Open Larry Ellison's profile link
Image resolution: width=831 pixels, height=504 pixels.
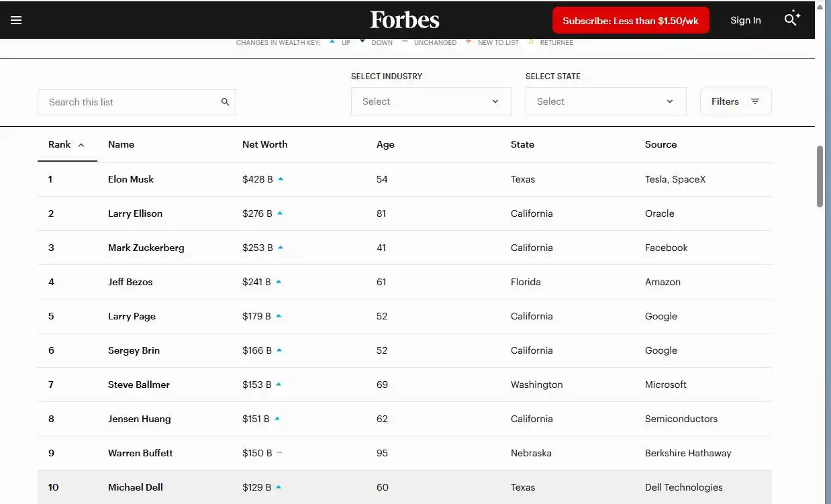135,213
